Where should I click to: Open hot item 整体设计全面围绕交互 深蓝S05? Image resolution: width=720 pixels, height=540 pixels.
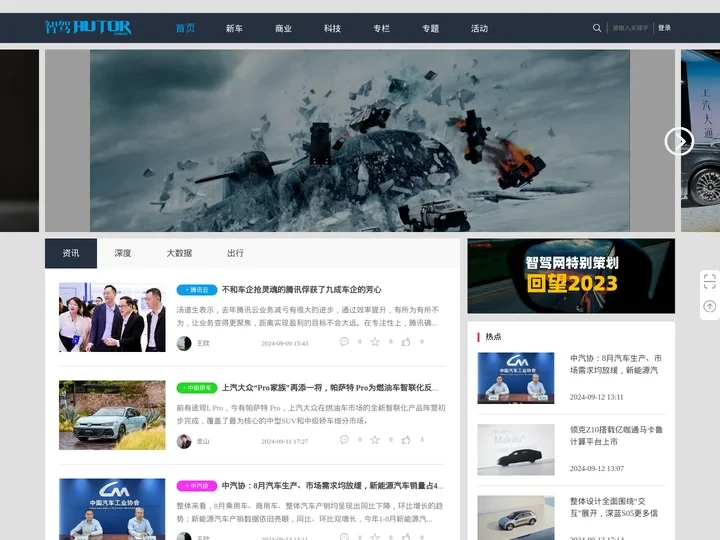614,507
